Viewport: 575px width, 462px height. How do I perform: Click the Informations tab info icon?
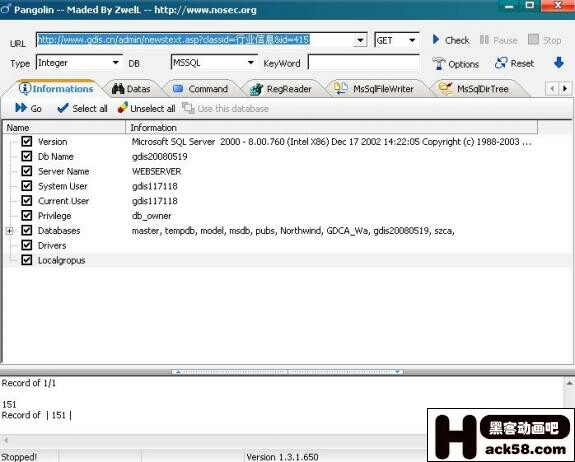pos(25,89)
